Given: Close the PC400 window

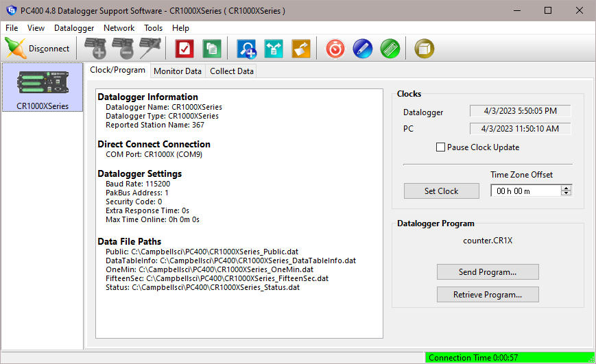Looking at the screenshot, I should tap(580, 10).
